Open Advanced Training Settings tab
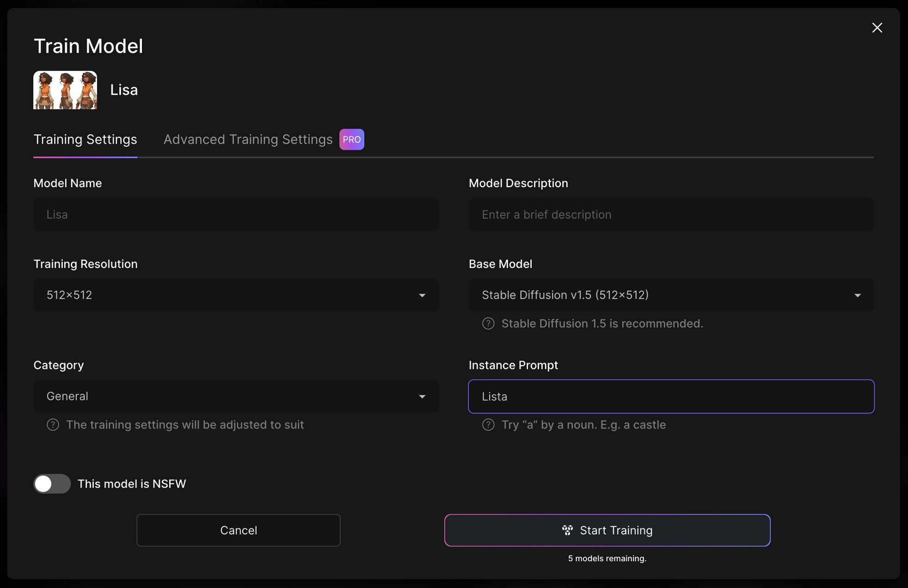 pyautogui.click(x=248, y=140)
